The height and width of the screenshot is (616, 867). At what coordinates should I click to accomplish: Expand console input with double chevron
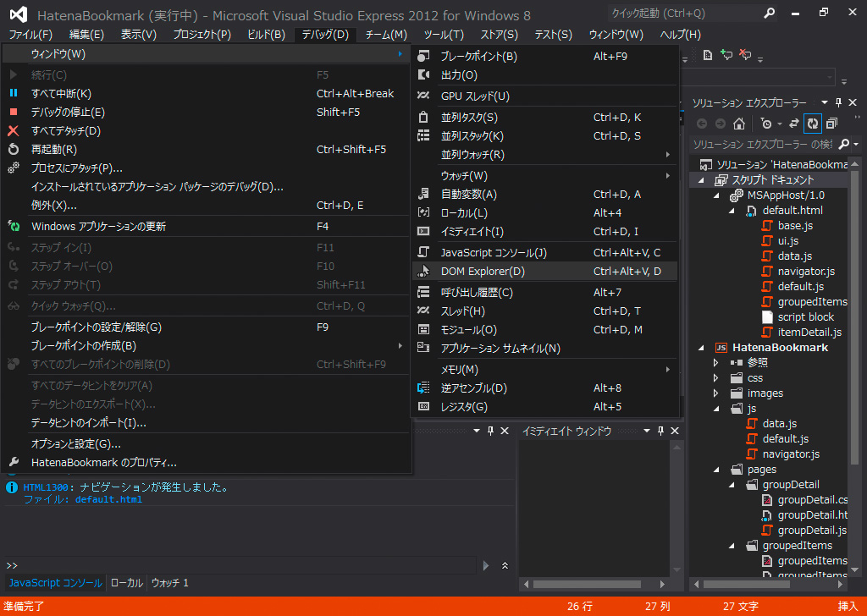pyautogui.click(x=505, y=566)
